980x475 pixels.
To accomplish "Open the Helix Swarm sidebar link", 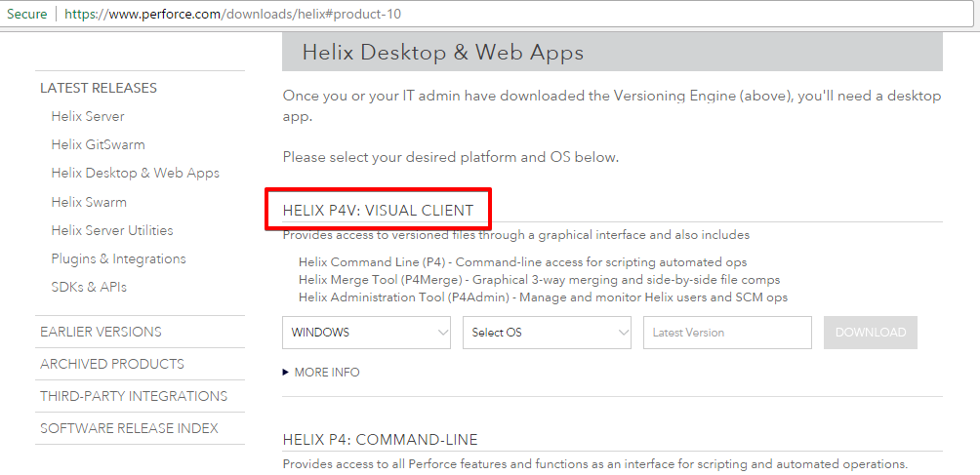I will [89, 202].
